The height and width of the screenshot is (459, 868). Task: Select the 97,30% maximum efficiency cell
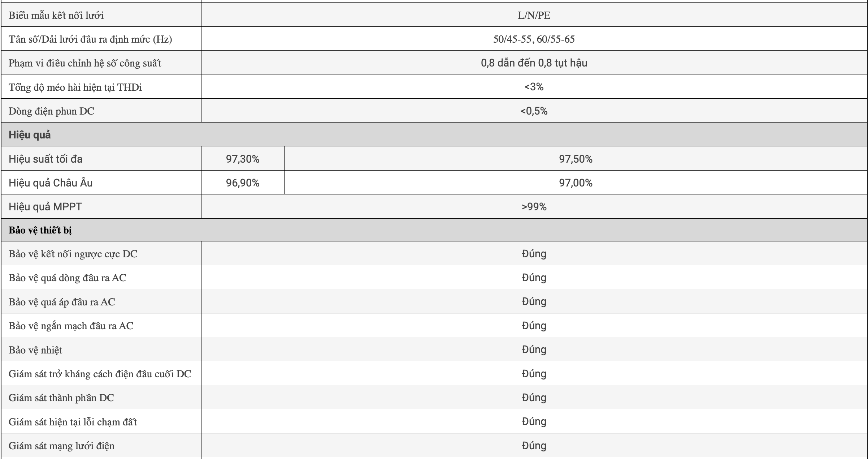243,159
